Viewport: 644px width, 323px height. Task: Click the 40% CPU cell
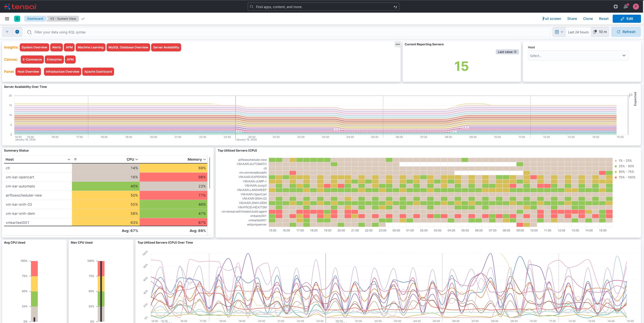[x=106, y=186]
